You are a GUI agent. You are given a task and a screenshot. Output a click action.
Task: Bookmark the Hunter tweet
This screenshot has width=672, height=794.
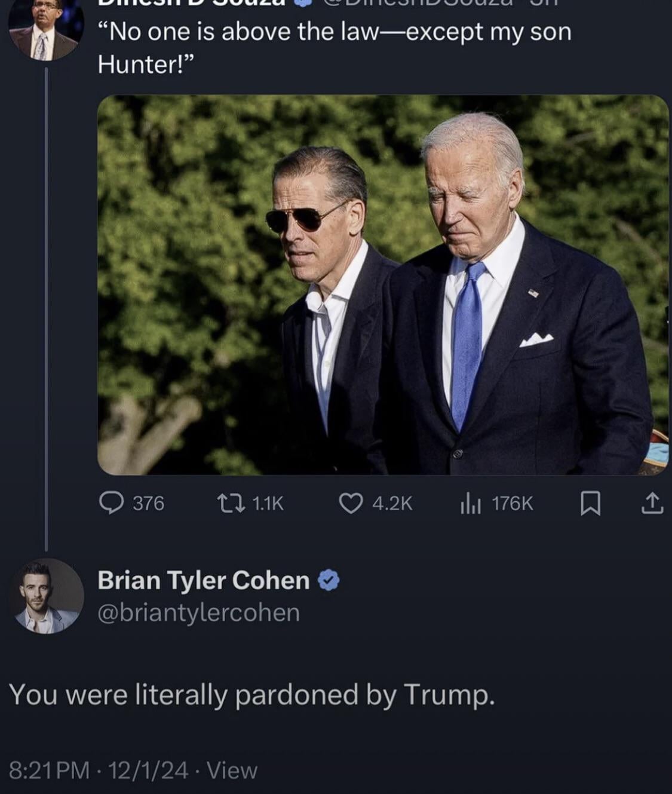coord(590,503)
